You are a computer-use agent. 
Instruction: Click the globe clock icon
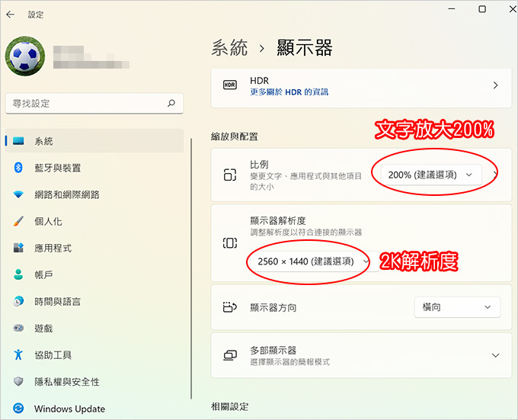click(x=18, y=301)
